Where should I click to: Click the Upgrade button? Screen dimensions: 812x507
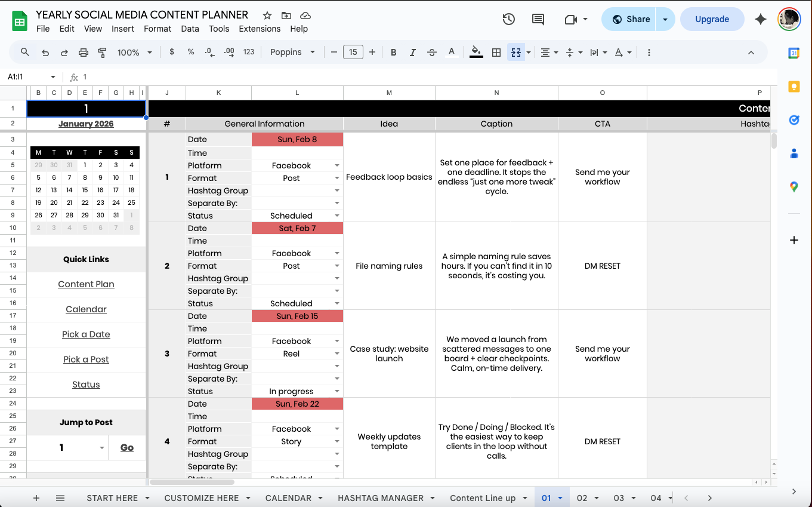click(x=712, y=19)
